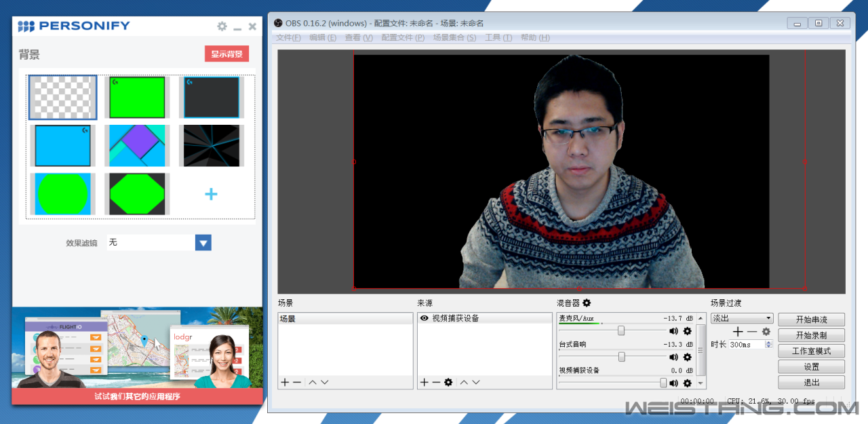Select the purple diamond background thumbnail
The image size is (868, 424).
(138, 145)
